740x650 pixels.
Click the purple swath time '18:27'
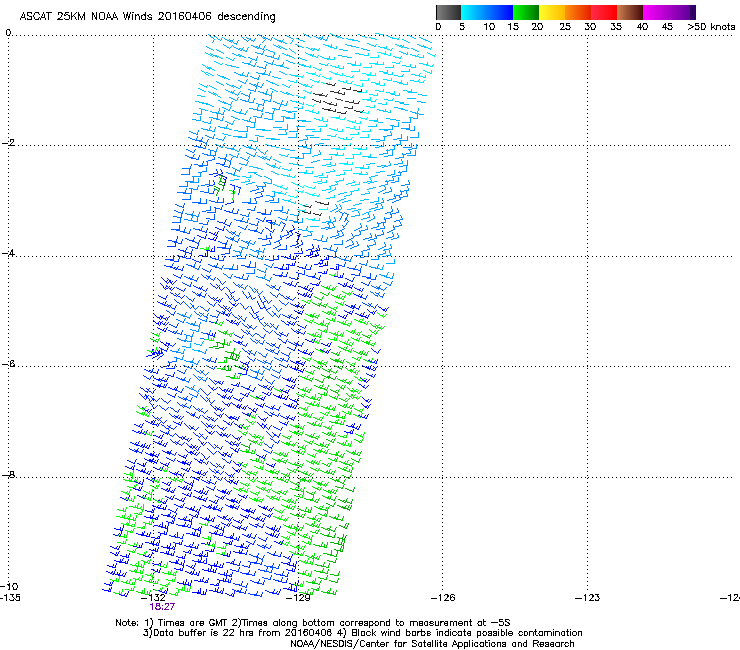pyautogui.click(x=162, y=607)
